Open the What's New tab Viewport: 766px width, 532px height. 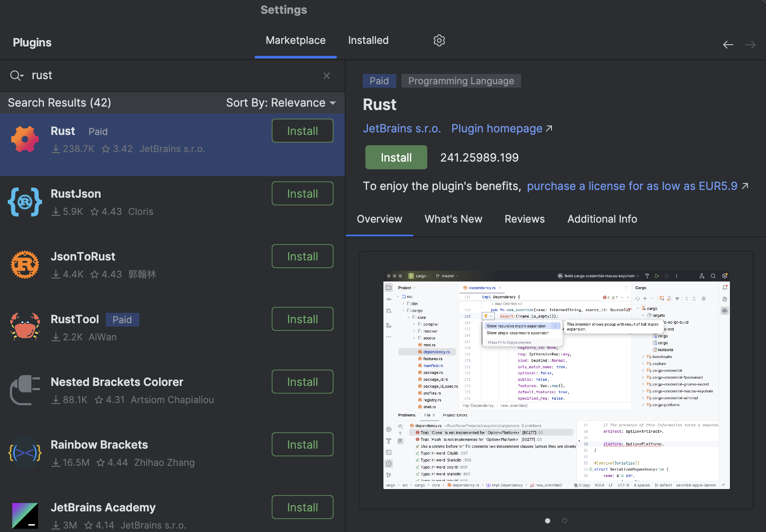pyautogui.click(x=453, y=219)
